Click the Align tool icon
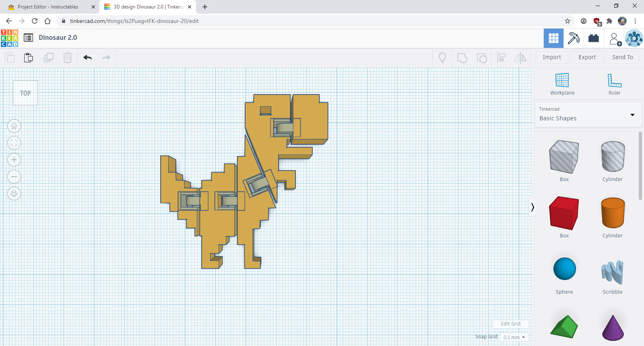 (x=501, y=58)
